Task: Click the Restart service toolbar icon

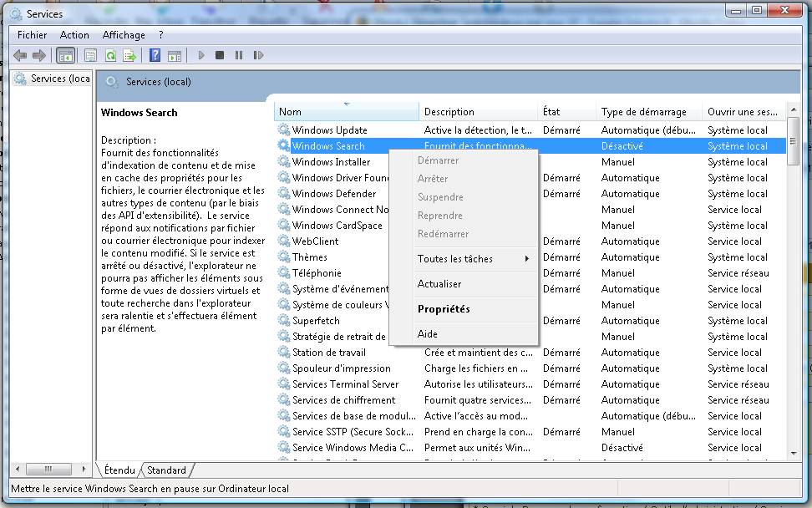Action: pyautogui.click(x=259, y=55)
